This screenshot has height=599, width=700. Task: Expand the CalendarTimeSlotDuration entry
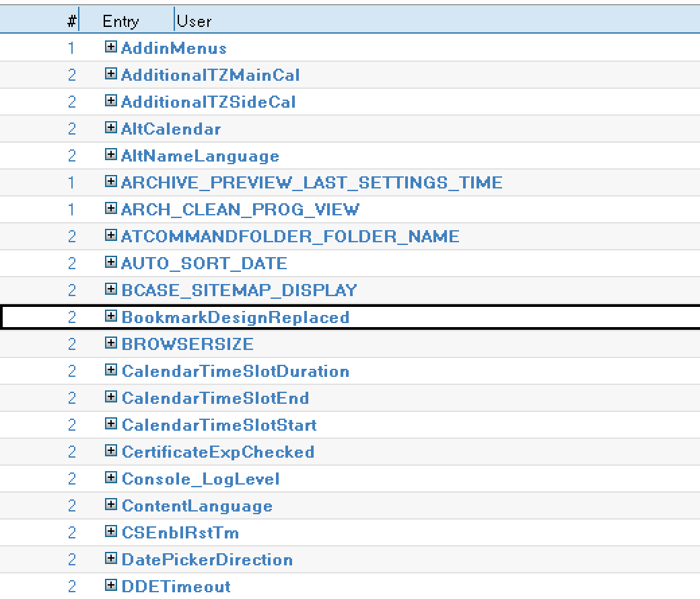[110, 371]
